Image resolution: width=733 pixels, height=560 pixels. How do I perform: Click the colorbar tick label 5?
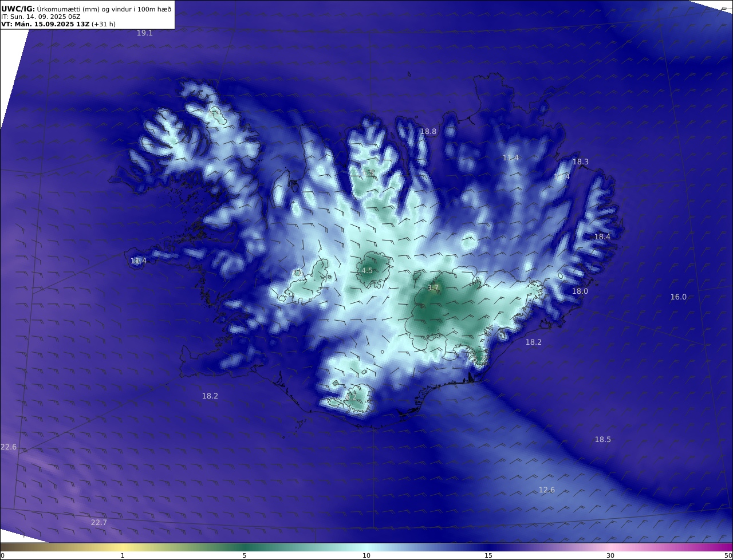coord(245,555)
